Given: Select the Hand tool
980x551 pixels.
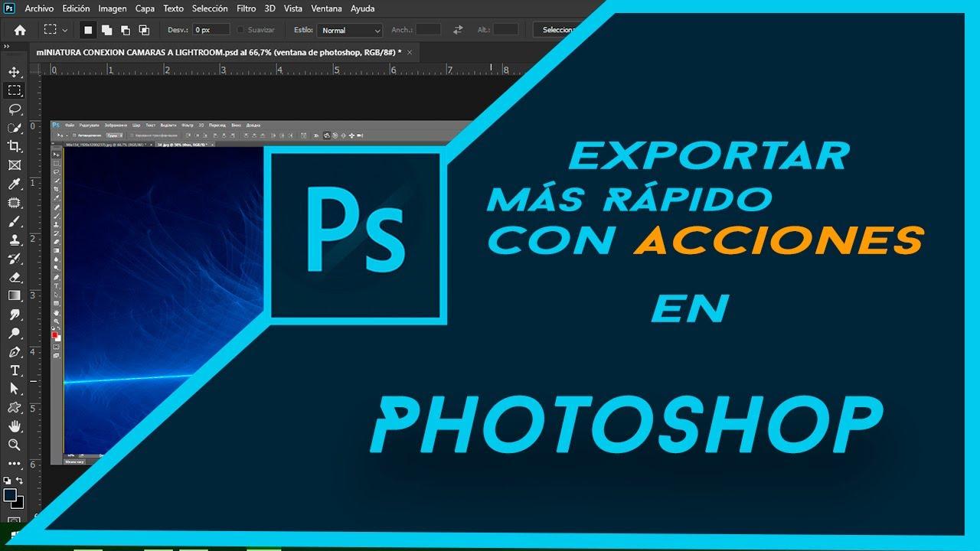Looking at the screenshot, I should pos(14,426).
